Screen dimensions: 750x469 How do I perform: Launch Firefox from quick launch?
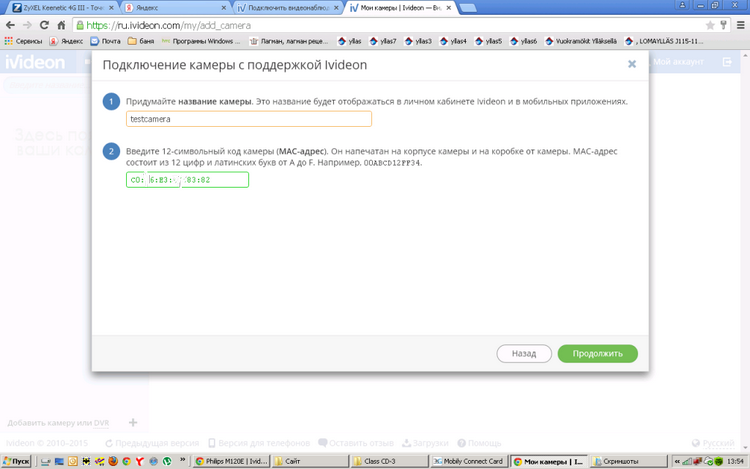pos(113,461)
